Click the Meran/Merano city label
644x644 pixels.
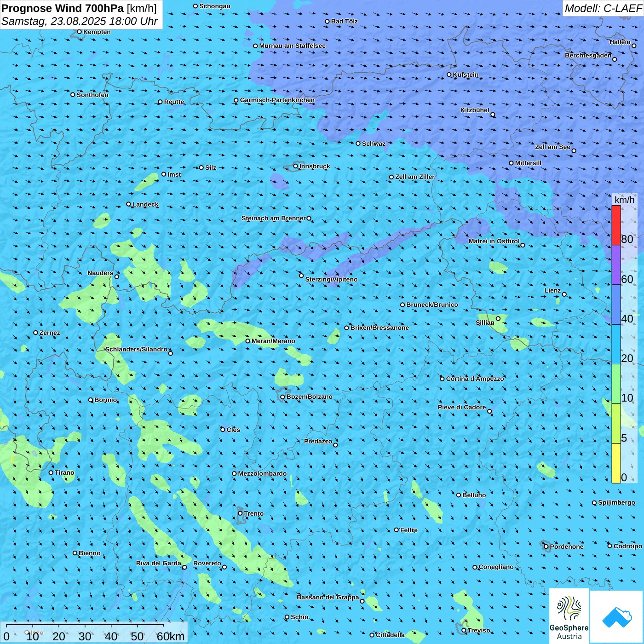pos(273,341)
